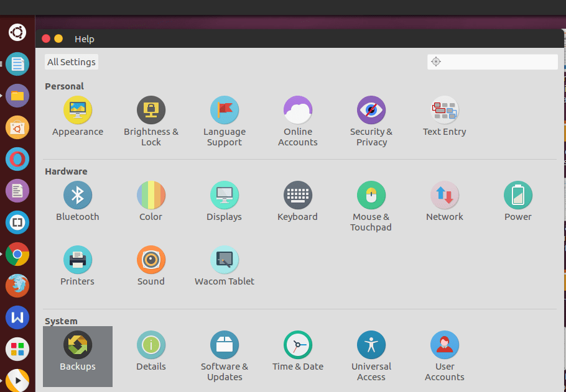This screenshot has height=392, width=566.
Task: Open Color settings
Action: coord(151,201)
